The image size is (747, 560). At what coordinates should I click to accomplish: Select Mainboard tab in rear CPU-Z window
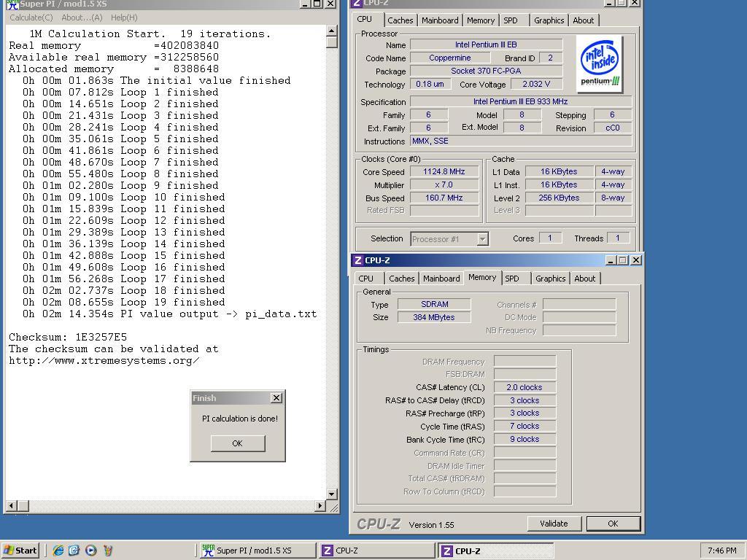440,20
